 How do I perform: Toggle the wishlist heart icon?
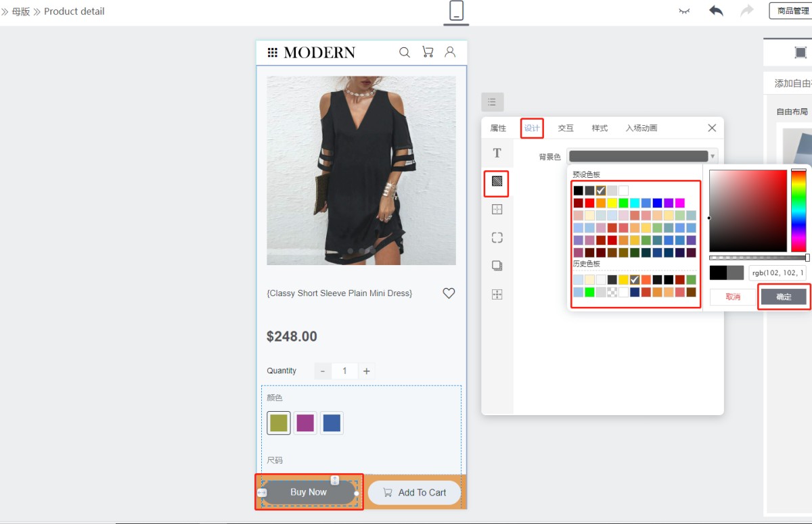tap(449, 293)
